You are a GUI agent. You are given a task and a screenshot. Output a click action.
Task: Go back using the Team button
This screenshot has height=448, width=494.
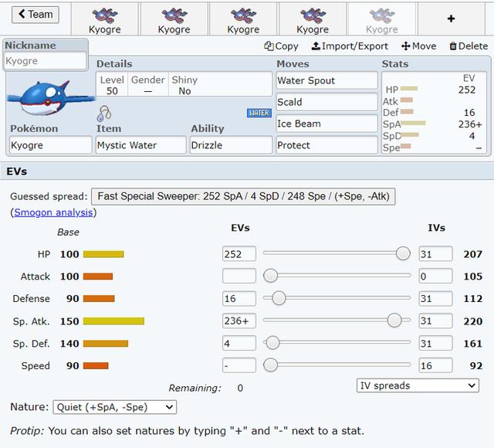pyautogui.click(x=36, y=15)
